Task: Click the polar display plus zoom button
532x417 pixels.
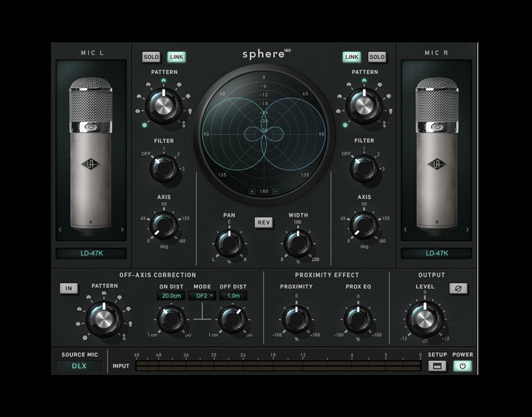Action: (x=252, y=191)
